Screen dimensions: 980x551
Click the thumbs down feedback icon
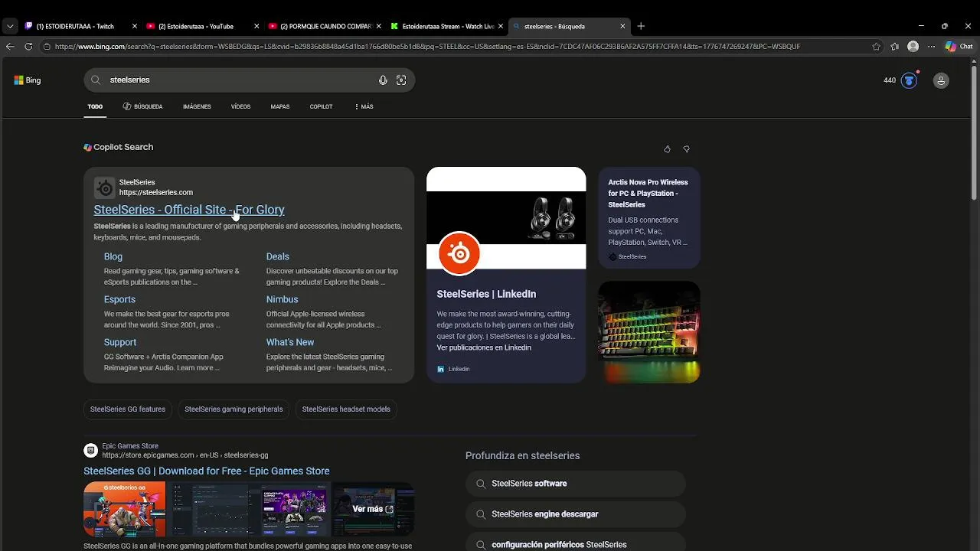click(686, 149)
